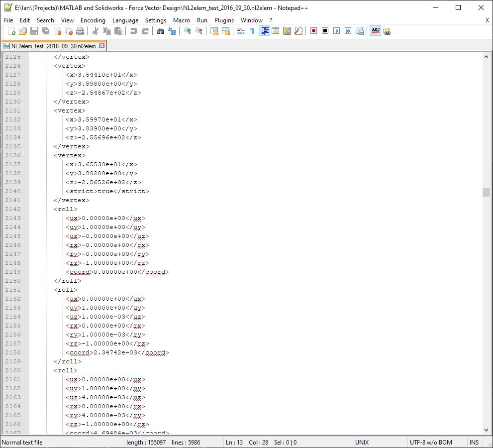
Task: Open the Plugins menu
Action: point(224,20)
